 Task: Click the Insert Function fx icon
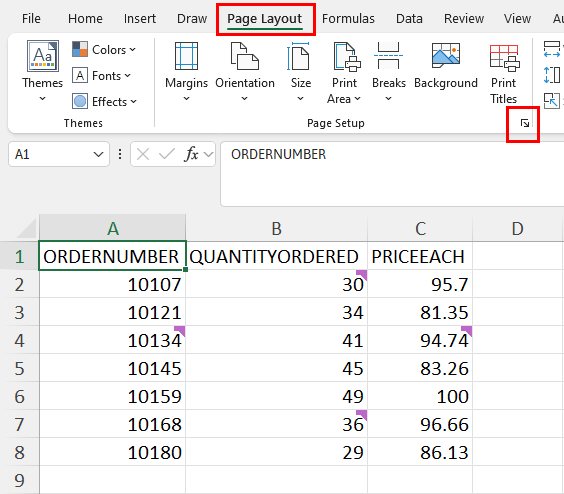point(191,154)
